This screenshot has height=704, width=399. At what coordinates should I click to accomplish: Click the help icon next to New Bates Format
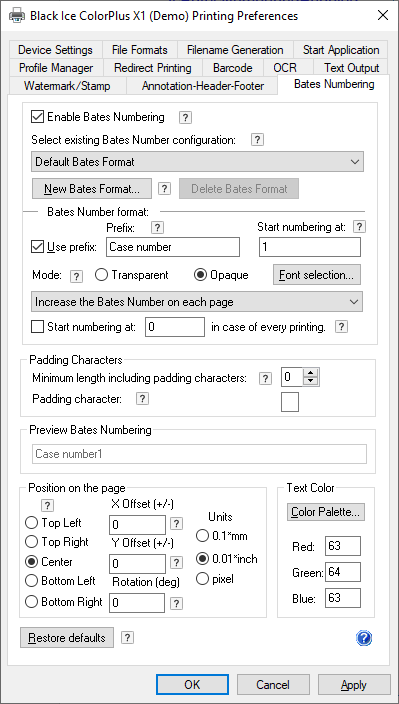pyautogui.click(x=165, y=189)
